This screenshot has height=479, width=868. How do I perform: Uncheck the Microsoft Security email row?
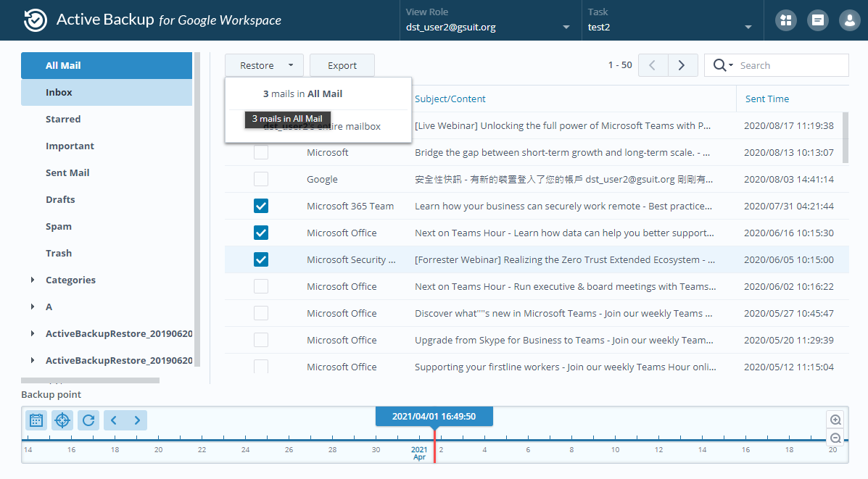point(260,259)
